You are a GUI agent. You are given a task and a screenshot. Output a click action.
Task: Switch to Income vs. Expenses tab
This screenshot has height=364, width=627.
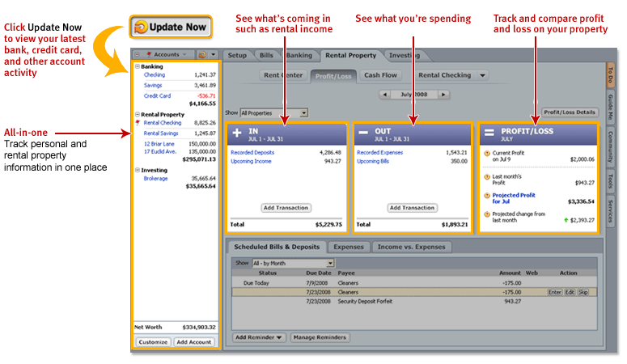click(411, 248)
